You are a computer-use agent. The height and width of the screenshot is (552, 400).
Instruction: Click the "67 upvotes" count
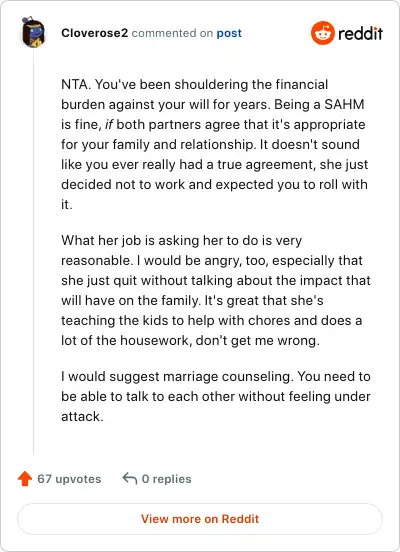tap(69, 479)
